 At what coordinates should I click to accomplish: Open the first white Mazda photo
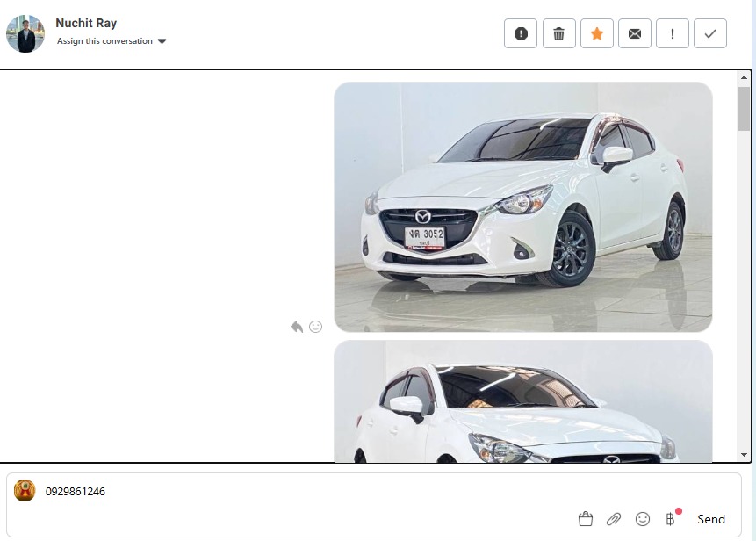(x=522, y=206)
